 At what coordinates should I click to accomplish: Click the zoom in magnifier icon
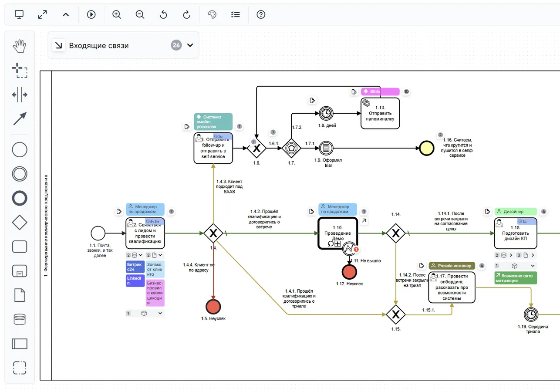point(117,14)
